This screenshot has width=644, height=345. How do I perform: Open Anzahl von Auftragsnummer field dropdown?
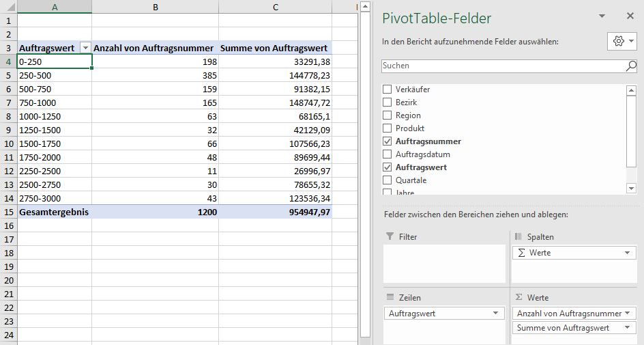coord(627,314)
